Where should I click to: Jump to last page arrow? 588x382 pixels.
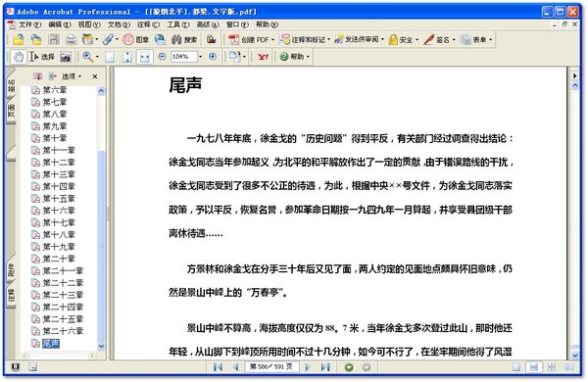pyautogui.click(x=325, y=367)
